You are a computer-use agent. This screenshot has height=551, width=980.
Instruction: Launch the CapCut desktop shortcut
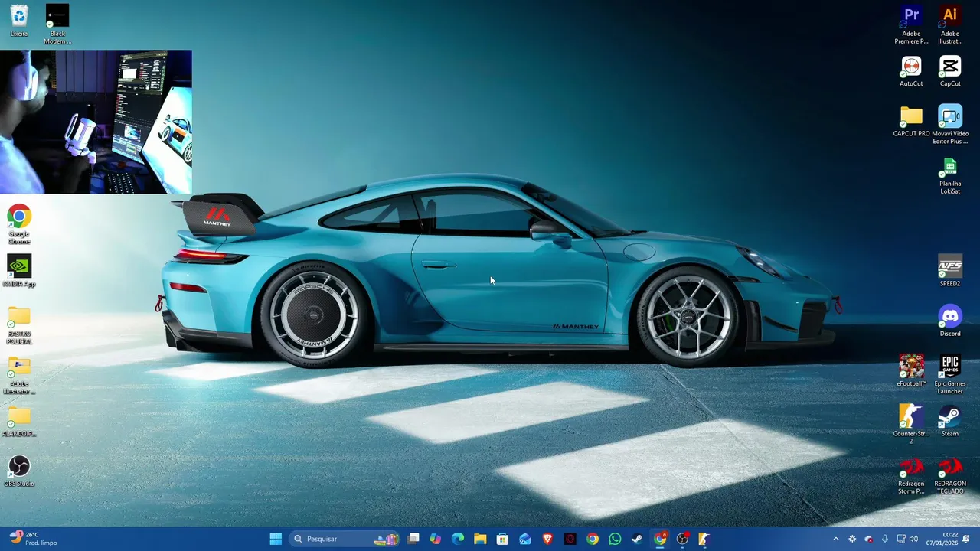point(950,71)
